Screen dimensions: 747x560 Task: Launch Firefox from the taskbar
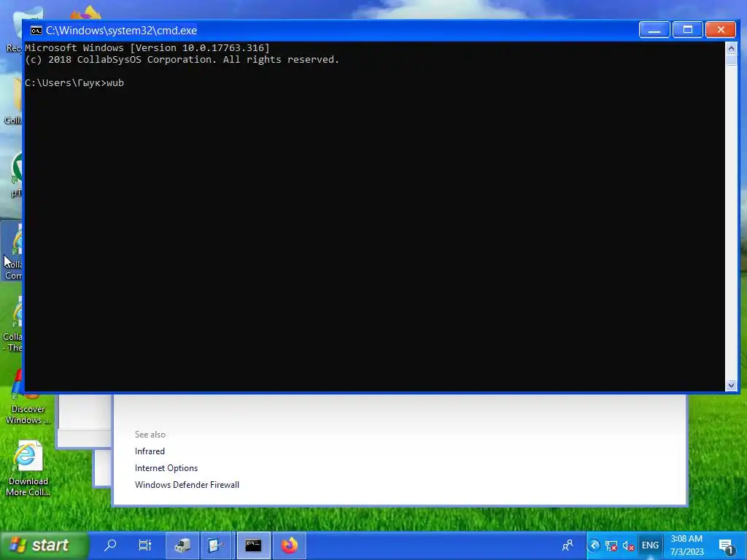pos(289,545)
